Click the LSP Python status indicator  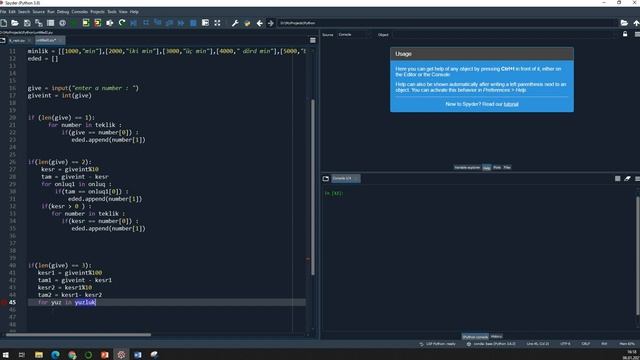[438, 344]
